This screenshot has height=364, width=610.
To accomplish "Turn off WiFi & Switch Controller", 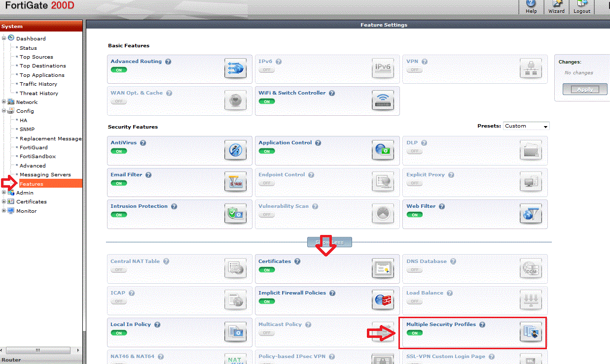I will tap(266, 101).
